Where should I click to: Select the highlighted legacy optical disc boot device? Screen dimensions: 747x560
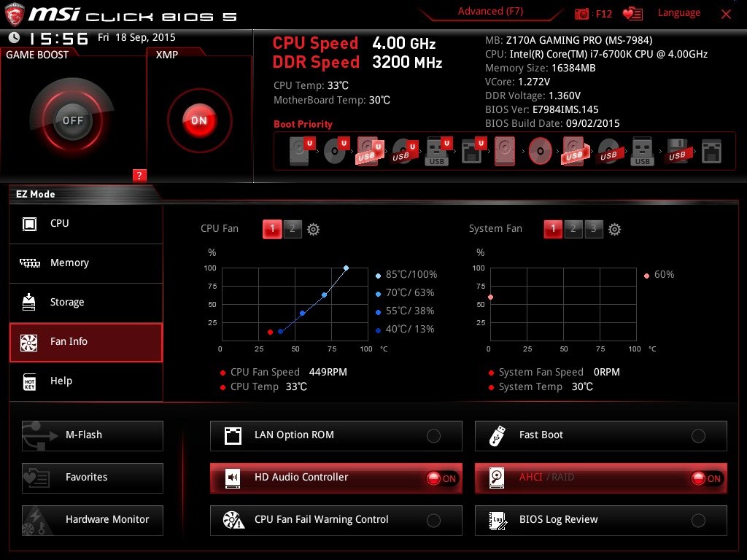coord(541,151)
